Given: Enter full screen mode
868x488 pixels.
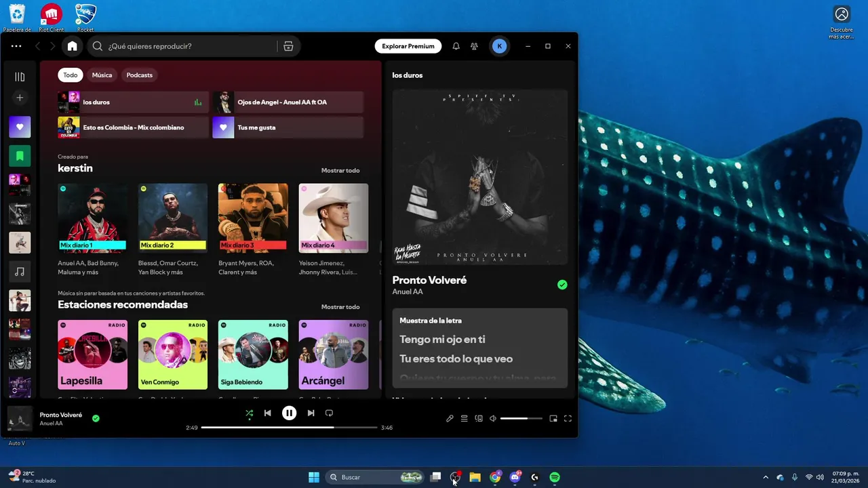Looking at the screenshot, I should (568, 418).
